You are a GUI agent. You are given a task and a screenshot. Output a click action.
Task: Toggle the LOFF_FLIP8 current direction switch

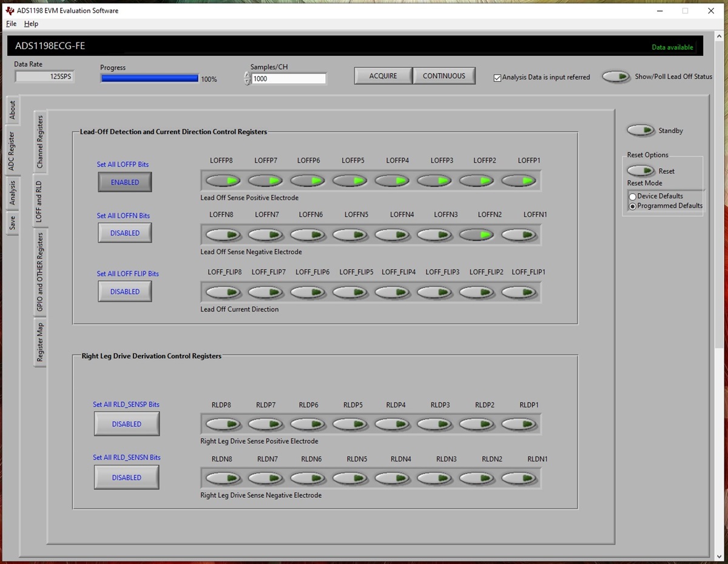point(223,292)
